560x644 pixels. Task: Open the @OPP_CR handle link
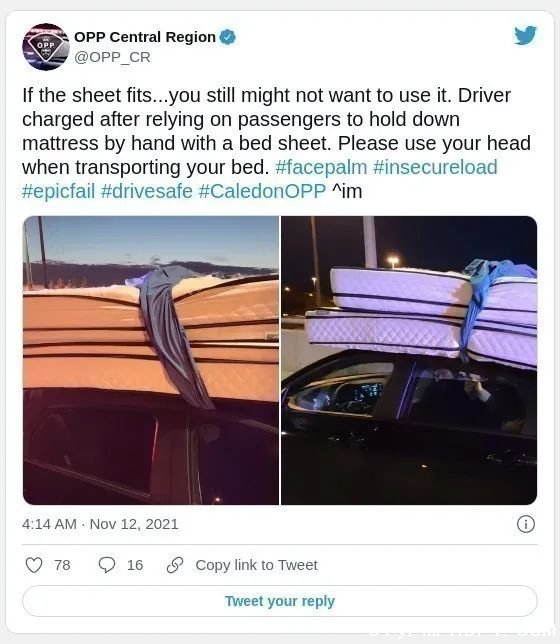112,57
